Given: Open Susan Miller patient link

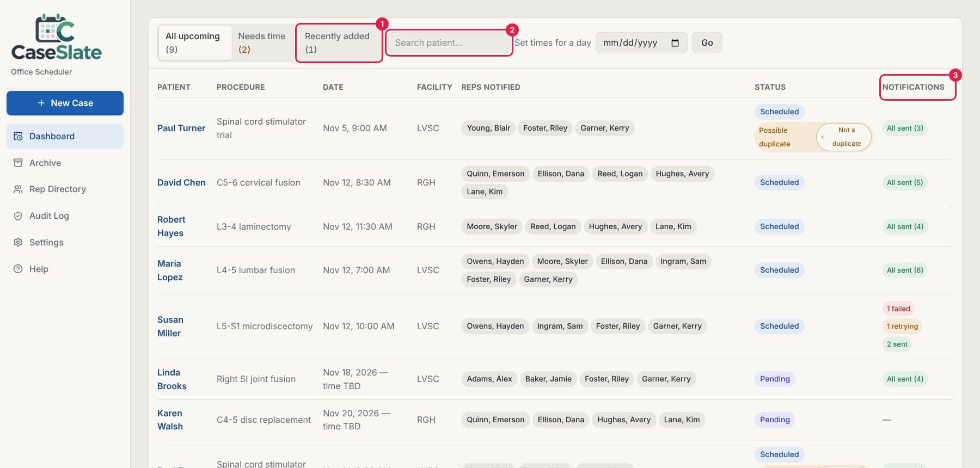Looking at the screenshot, I should (x=170, y=327).
